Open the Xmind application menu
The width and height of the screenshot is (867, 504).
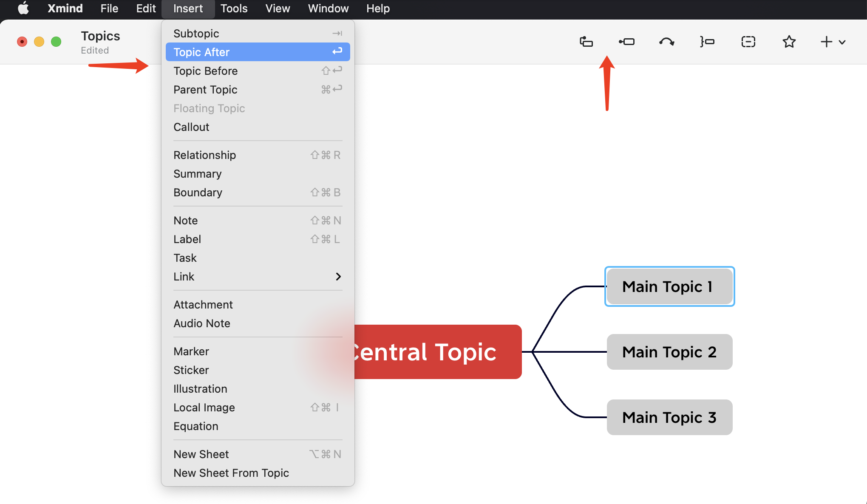[65, 8]
